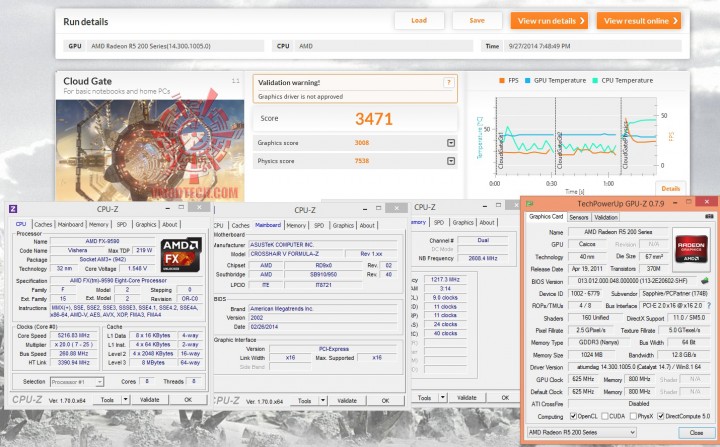This screenshot has width=720, height=447.
Task: Click the Radeon Graphics logo in GPU-Z
Action: point(691,250)
